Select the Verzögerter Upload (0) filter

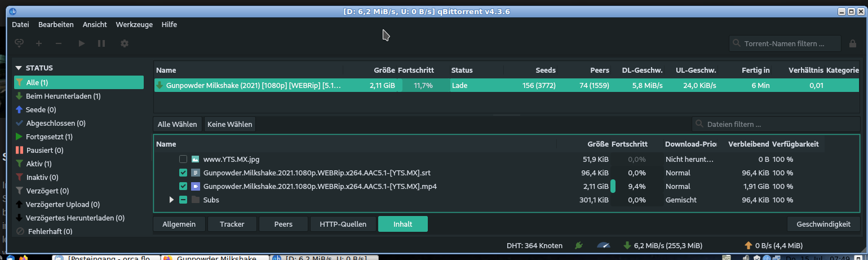(x=79, y=204)
